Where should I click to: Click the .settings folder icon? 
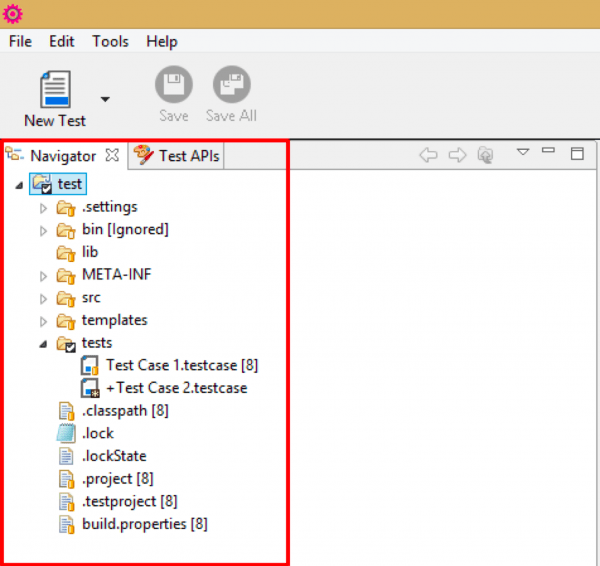tap(66, 208)
